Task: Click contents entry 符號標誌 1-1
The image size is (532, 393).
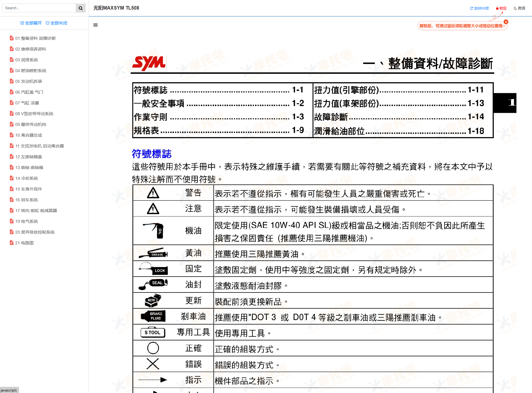Action: (x=219, y=90)
